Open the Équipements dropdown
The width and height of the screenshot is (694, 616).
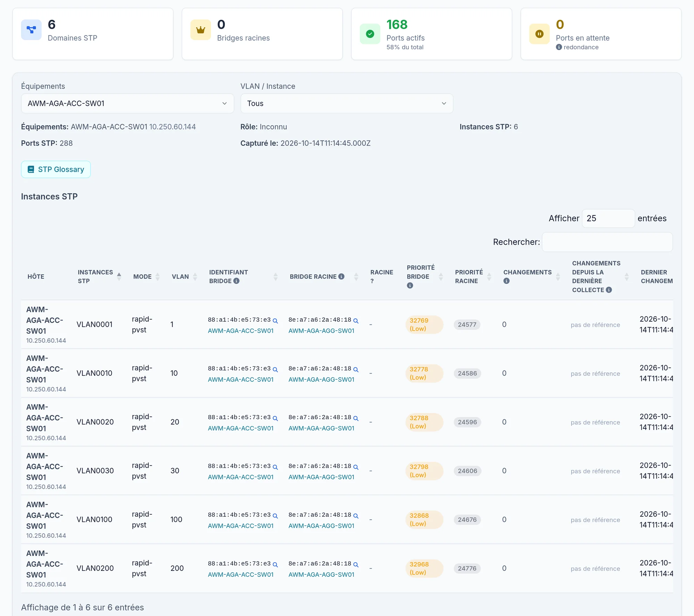pos(127,103)
